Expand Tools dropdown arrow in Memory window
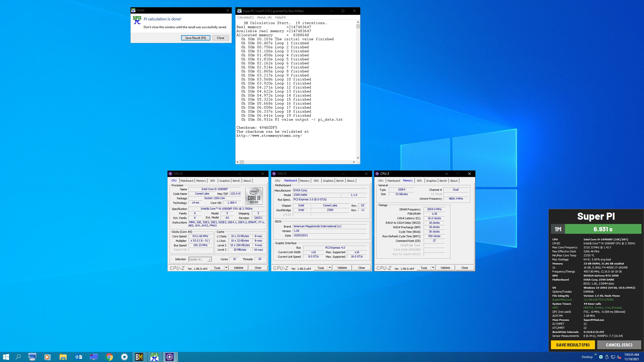Screen dimensions: 644x362 (433, 268)
